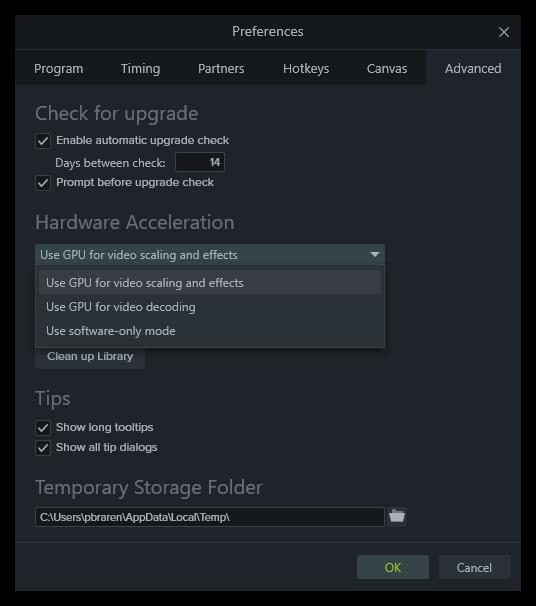The image size is (536, 606).
Task: Click the Cancel button
Action: 475,567
